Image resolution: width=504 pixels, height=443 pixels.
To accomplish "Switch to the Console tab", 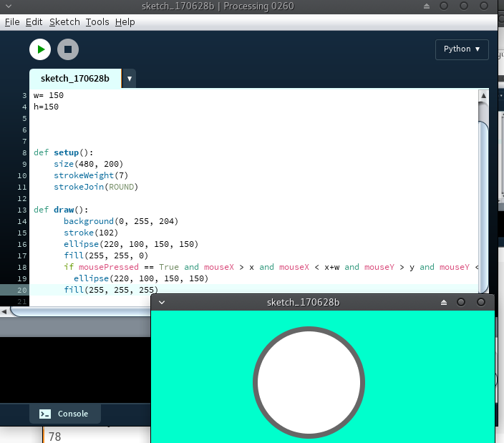I will pyautogui.click(x=65, y=414).
